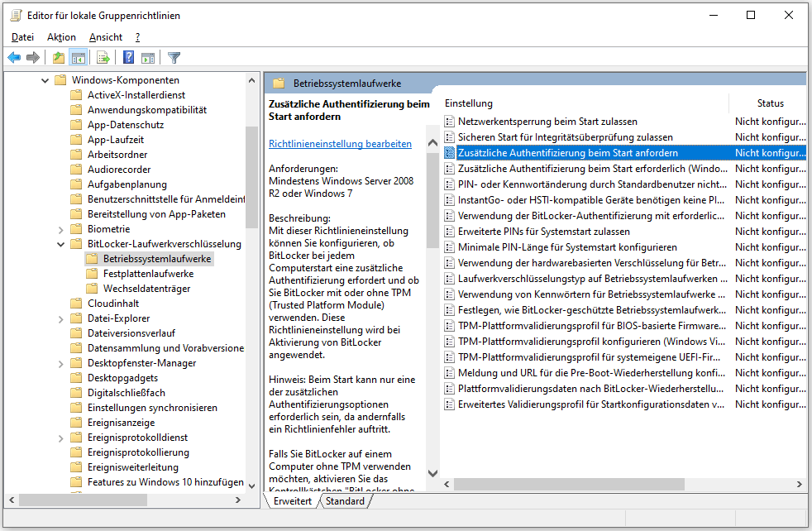Click the folder icon next to ActiveX-Installerdienst
This screenshot has width=812, height=531.
(76, 95)
